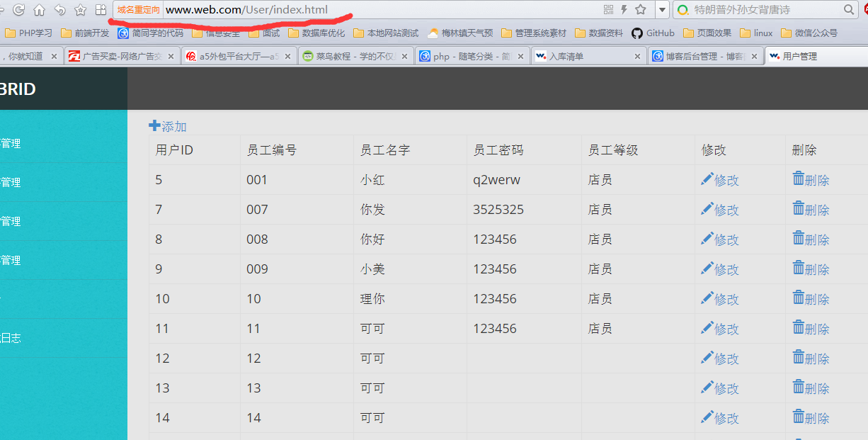
Task: Open the GitHub bookmark
Action: (653, 33)
